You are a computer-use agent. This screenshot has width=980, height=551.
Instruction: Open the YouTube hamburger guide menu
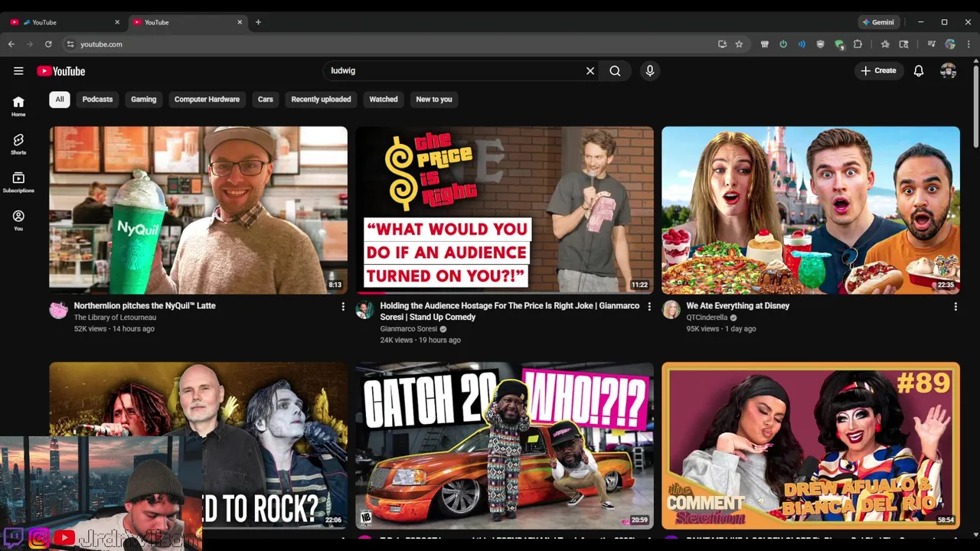[18, 71]
